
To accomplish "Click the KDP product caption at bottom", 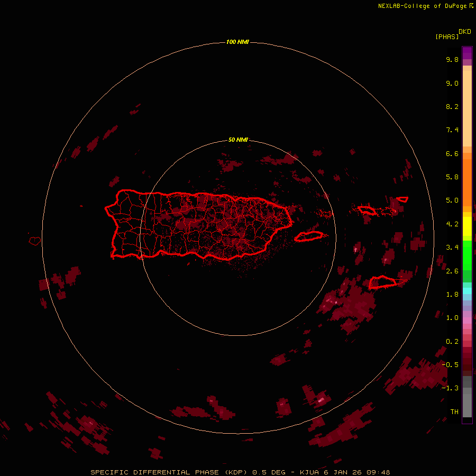I will (240, 472).
